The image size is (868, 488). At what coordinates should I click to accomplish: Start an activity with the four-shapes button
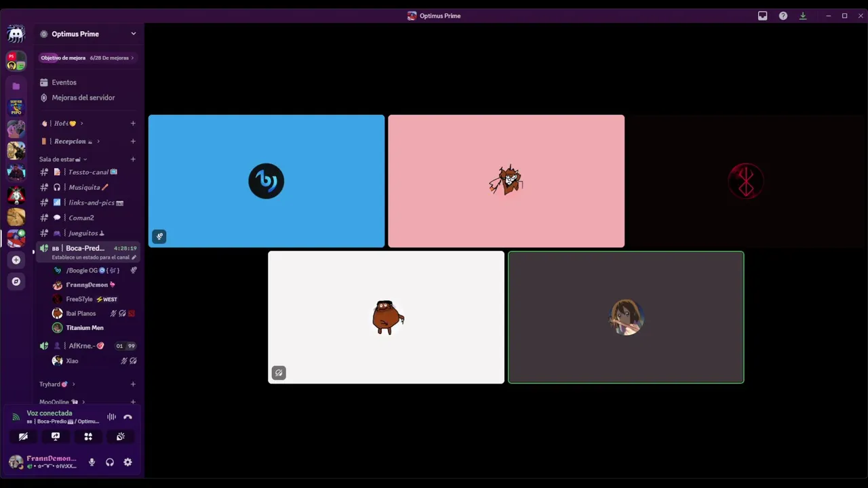point(88,436)
